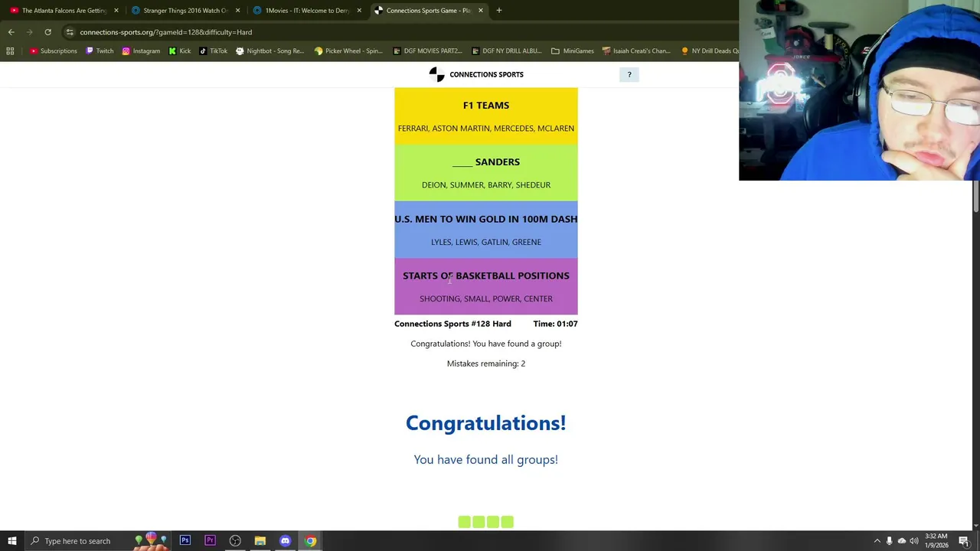Click last green result square
This screenshot has height=551, width=980.
508,522
